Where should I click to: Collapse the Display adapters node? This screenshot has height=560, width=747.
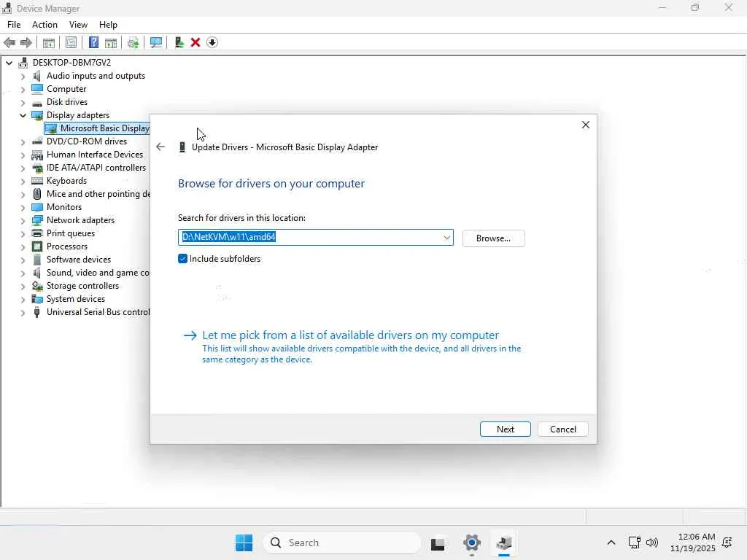(x=23, y=115)
